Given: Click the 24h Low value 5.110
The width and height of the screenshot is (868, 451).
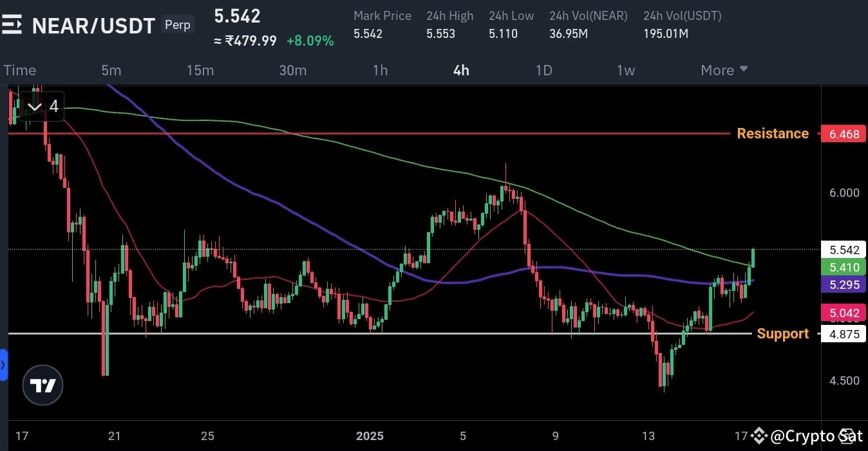Looking at the screenshot, I should click(503, 33).
